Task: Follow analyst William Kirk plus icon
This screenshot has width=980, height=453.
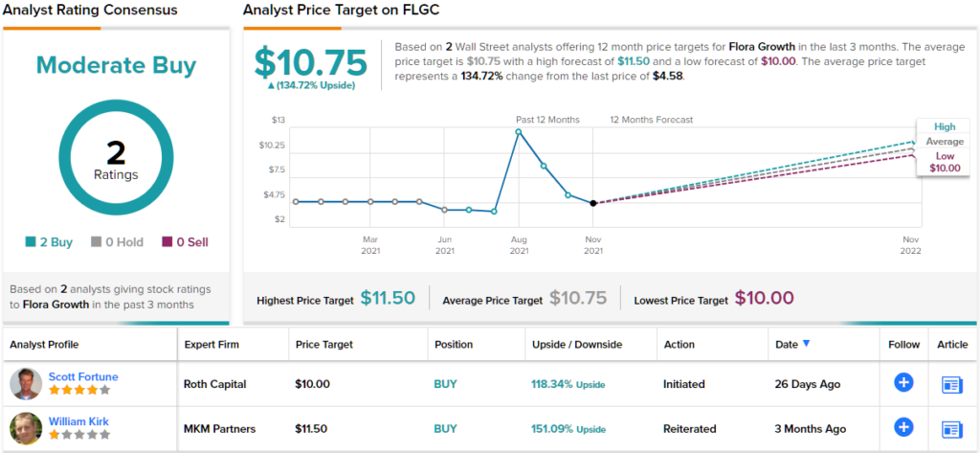Action: (x=903, y=428)
